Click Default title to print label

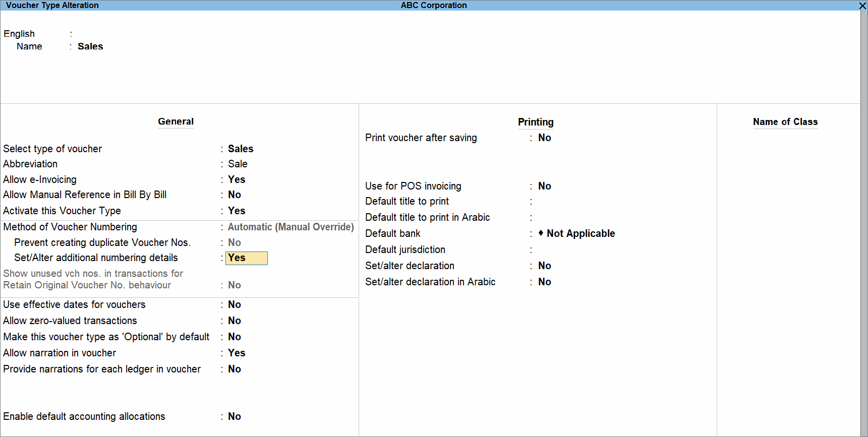point(407,201)
